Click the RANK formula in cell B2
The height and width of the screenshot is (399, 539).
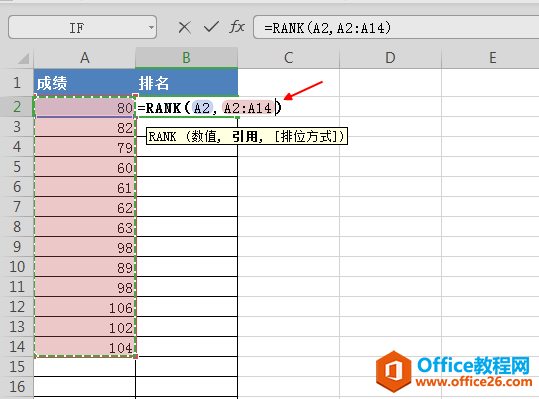210,108
